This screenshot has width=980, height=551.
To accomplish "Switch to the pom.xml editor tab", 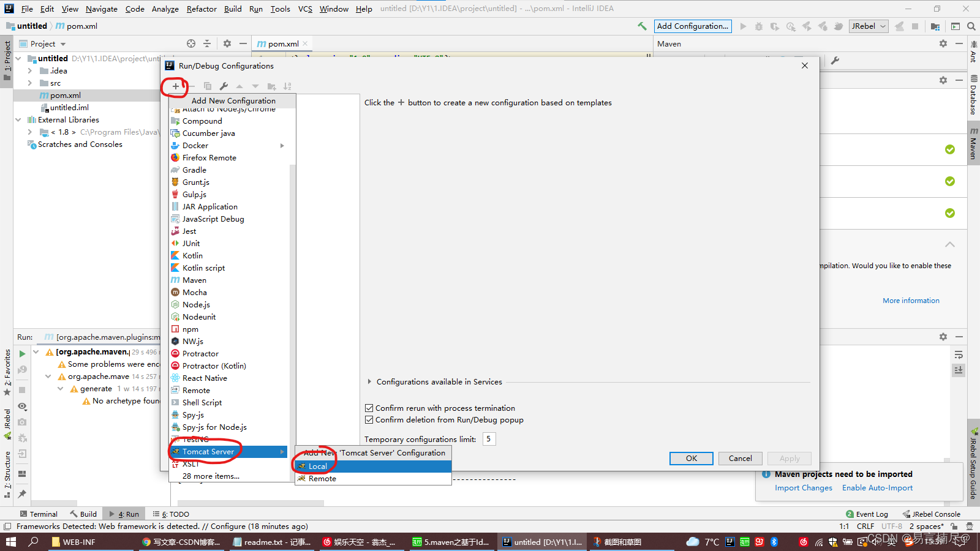I will [x=283, y=43].
